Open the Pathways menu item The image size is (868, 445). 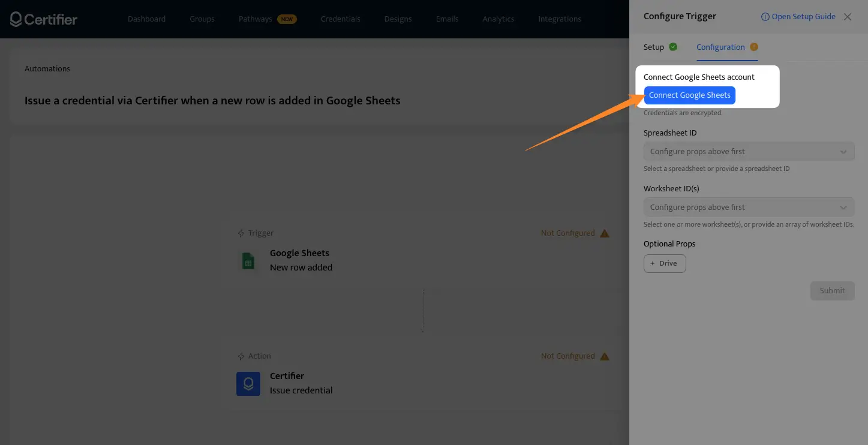tap(256, 19)
